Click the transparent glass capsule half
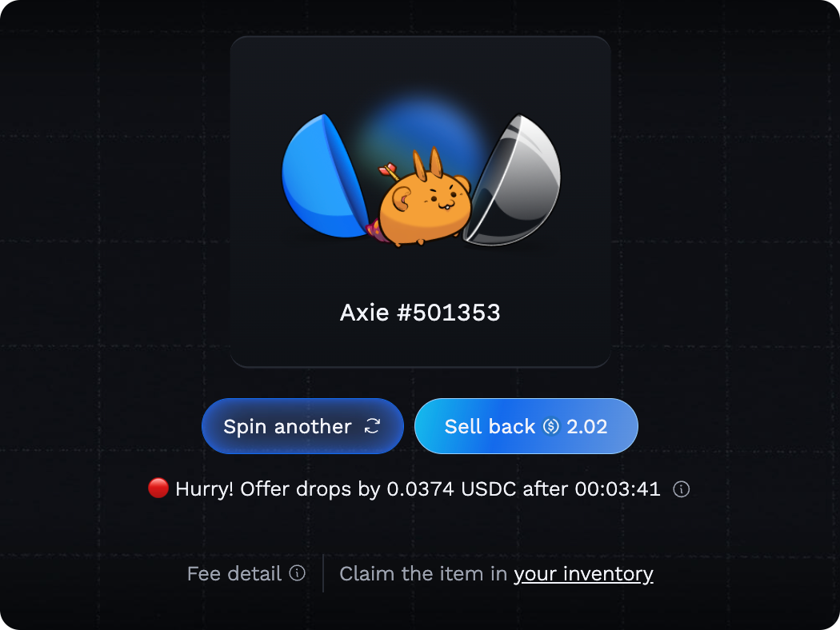Image resolution: width=840 pixels, height=630 pixels. pos(513,180)
